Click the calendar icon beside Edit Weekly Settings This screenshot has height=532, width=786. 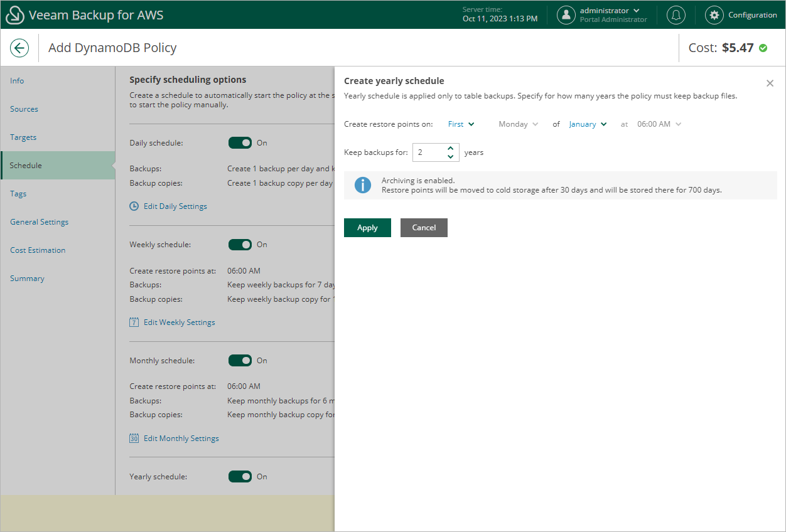(134, 322)
